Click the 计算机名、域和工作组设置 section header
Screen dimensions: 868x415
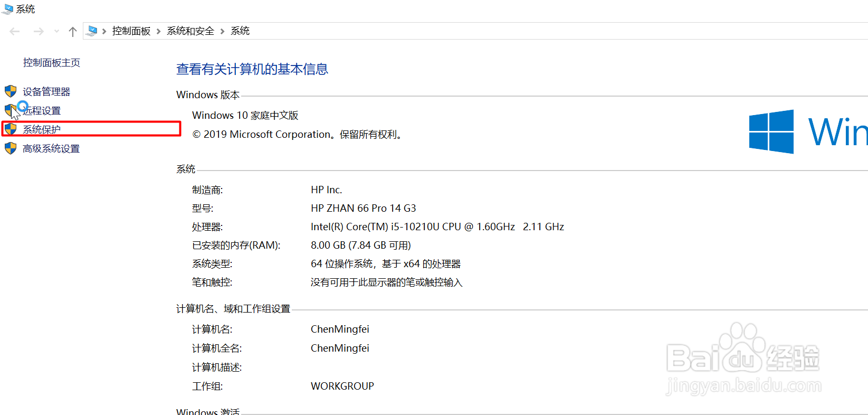tap(233, 309)
